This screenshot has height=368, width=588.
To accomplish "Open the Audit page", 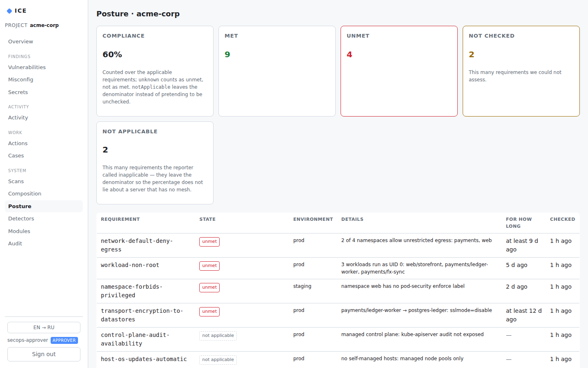I will point(44,244).
